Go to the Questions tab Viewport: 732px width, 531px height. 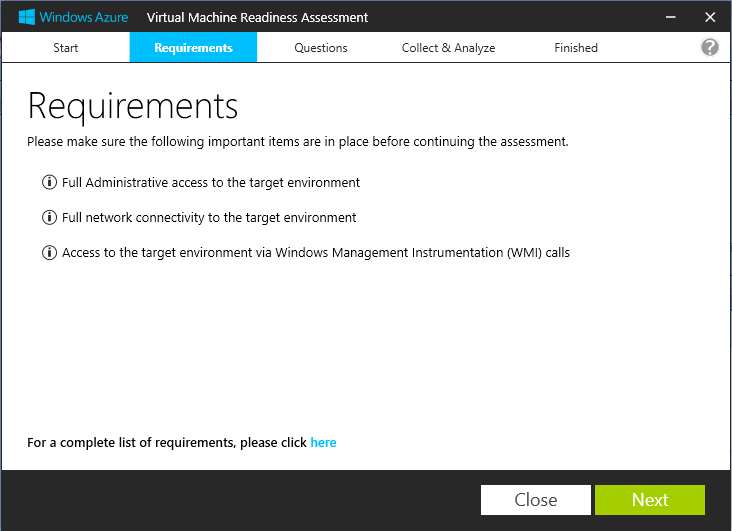tap(321, 48)
